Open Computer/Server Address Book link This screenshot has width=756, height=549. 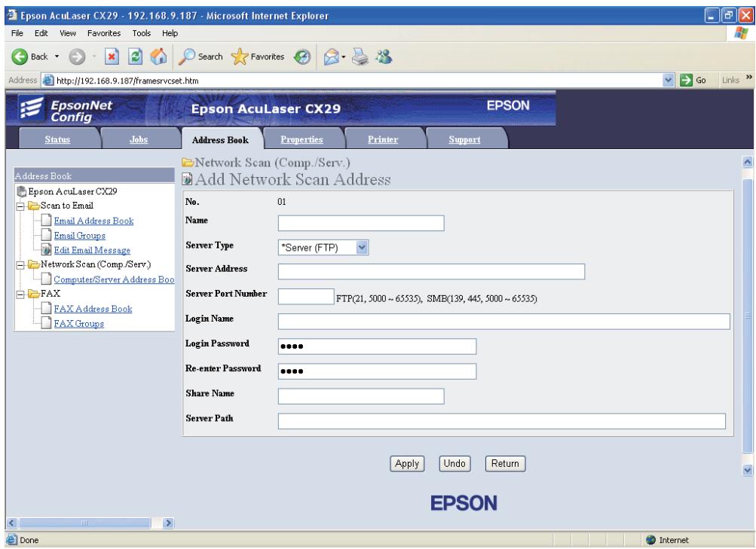click(114, 279)
